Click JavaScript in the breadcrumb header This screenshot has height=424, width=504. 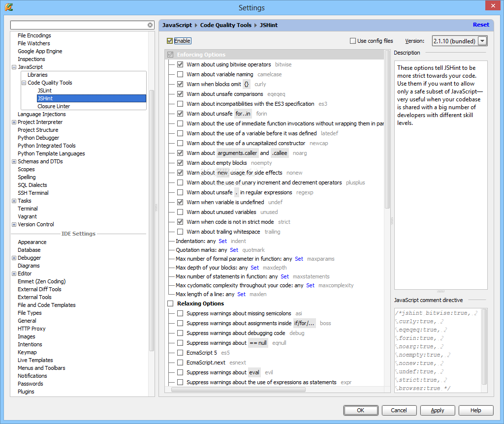coord(177,25)
